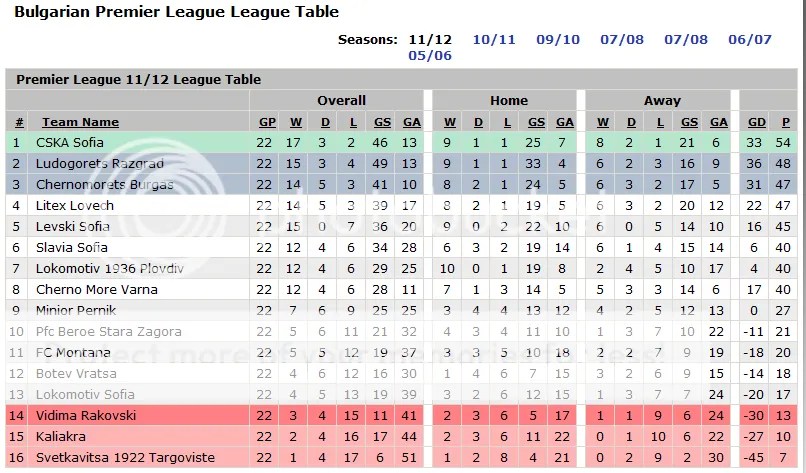Select the Ludogorets Razgrad team name
Screen dimensions: 806x473
coord(100,163)
